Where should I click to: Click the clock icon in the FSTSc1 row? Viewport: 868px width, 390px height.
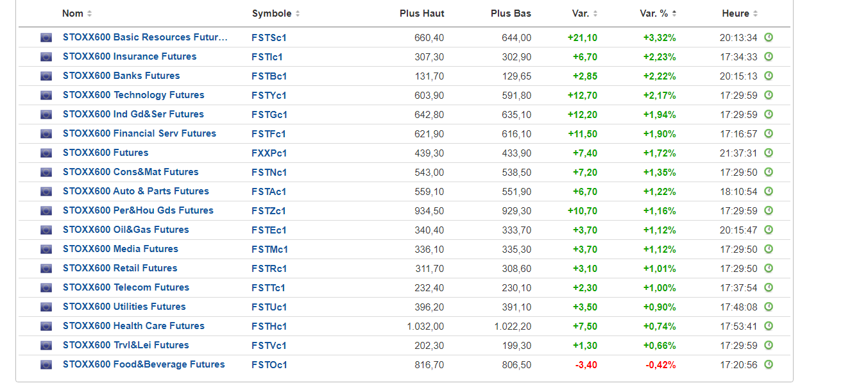[769, 37]
